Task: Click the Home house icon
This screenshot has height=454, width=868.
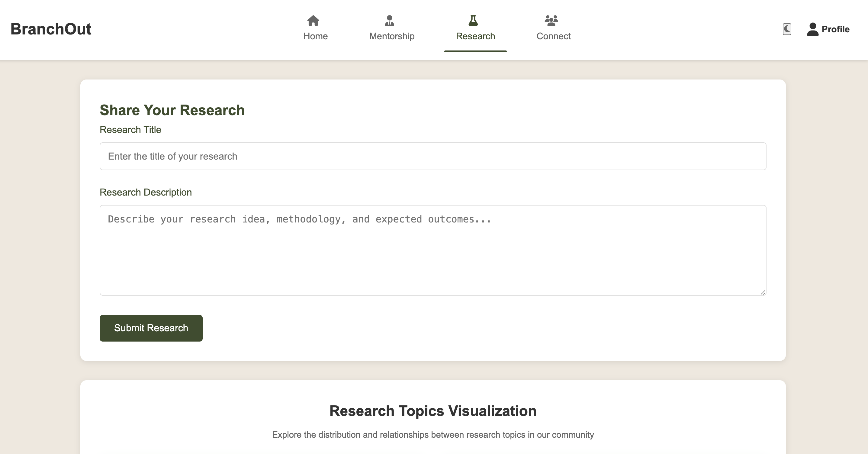Action: tap(313, 21)
